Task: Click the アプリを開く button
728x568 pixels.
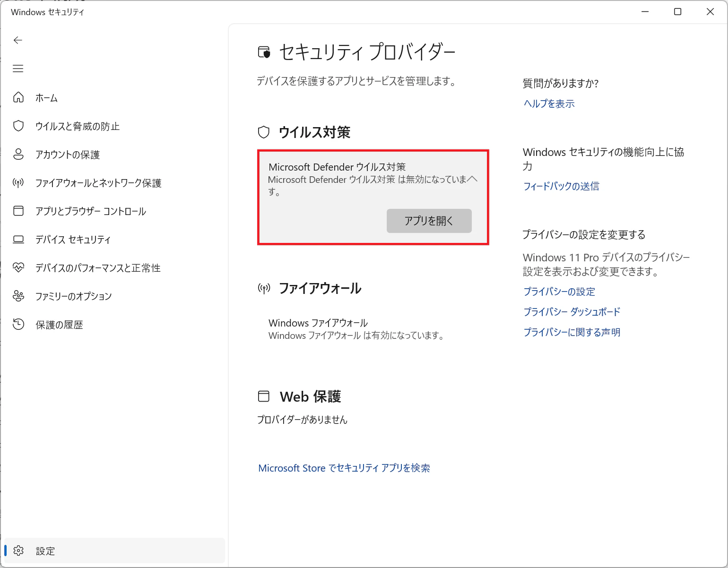Action: coord(429,221)
